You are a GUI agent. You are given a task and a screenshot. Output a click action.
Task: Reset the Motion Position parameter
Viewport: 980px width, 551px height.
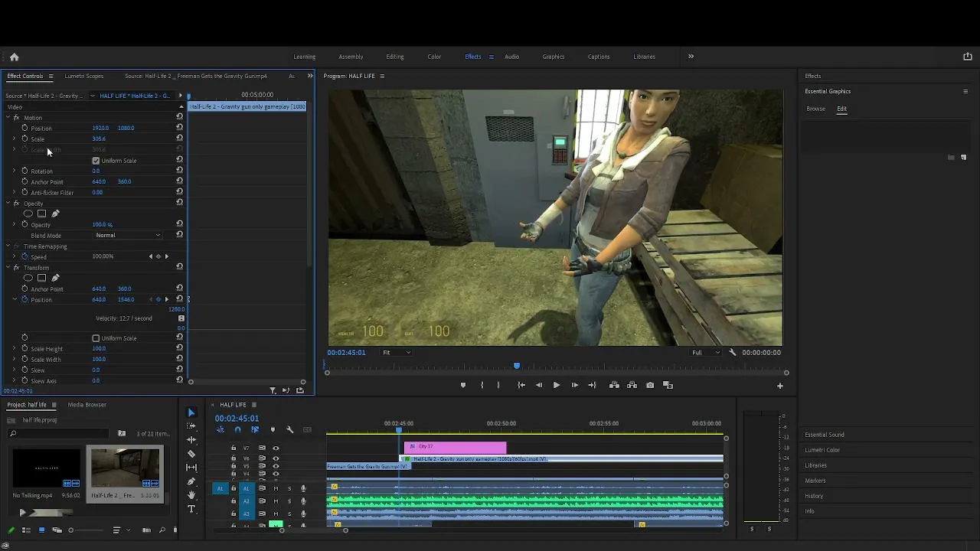click(180, 128)
